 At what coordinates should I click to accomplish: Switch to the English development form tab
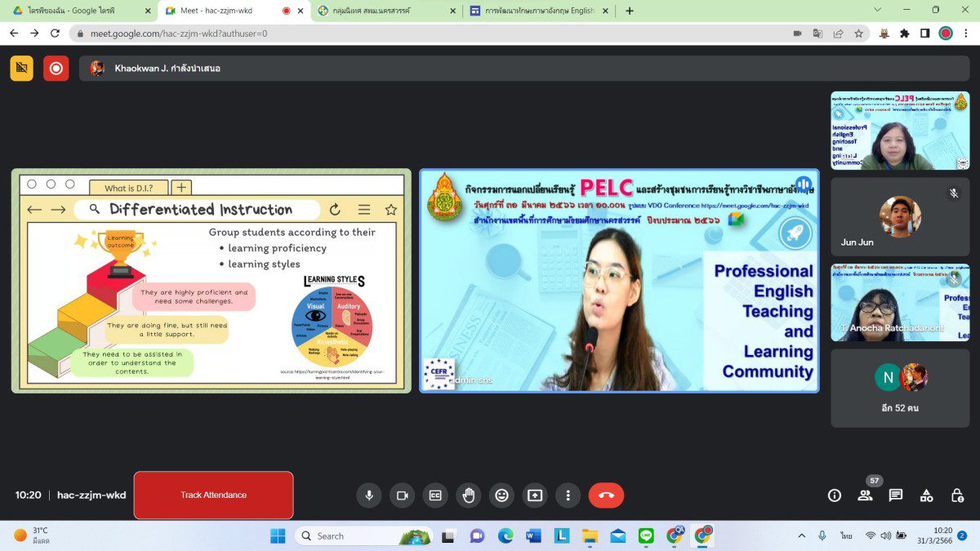tap(539, 11)
